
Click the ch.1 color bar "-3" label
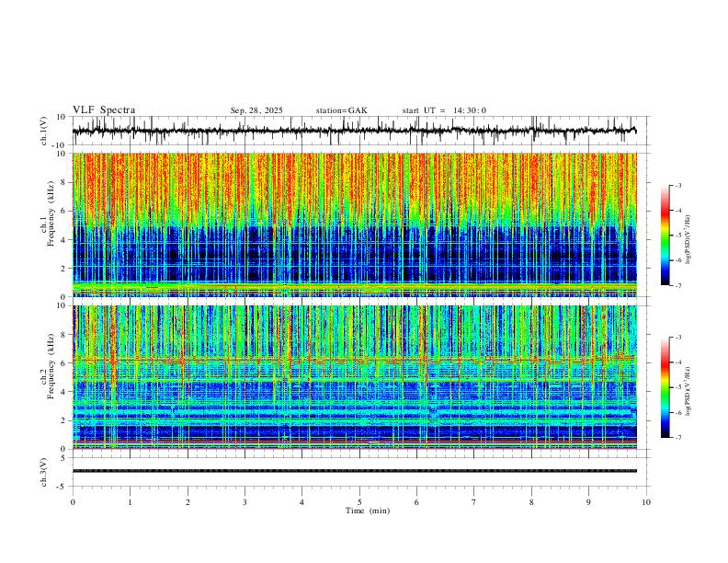tap(678, 185)
